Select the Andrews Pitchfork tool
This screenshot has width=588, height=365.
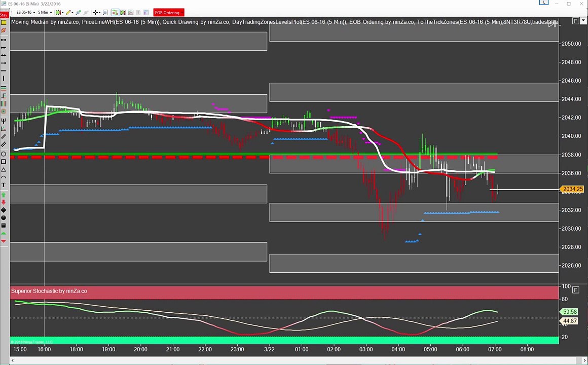4,121
